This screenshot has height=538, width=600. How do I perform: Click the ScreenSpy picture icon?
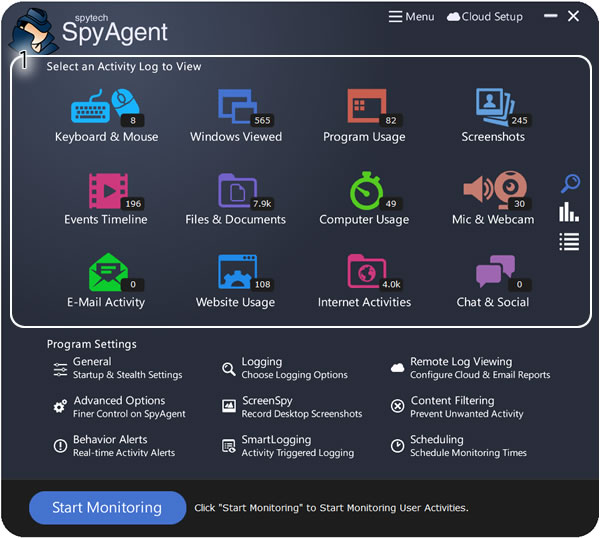coord(229,406)
